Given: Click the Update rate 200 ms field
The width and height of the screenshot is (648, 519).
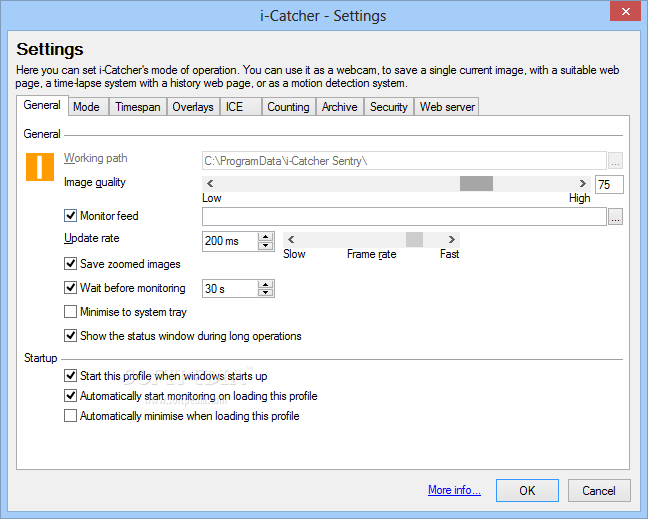Looking at the screenshot, I should tap(230, 241).
